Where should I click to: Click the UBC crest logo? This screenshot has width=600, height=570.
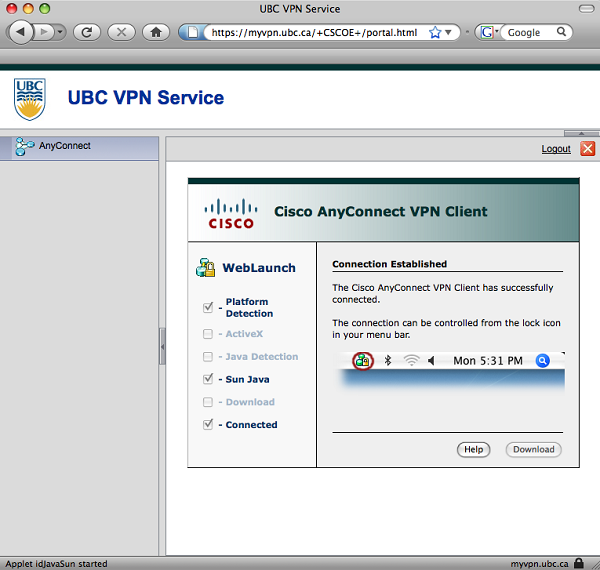click(x=29, y=99)
